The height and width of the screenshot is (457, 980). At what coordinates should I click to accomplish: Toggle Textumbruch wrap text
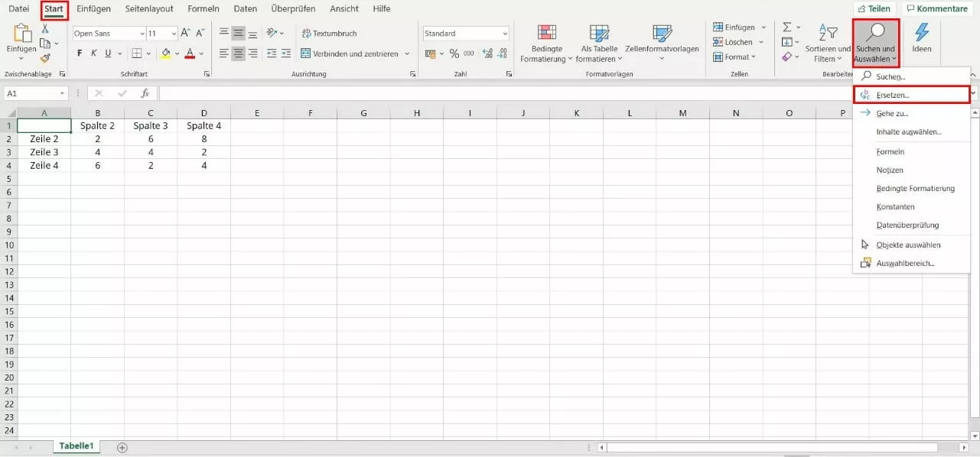click(x=329, y=34)
